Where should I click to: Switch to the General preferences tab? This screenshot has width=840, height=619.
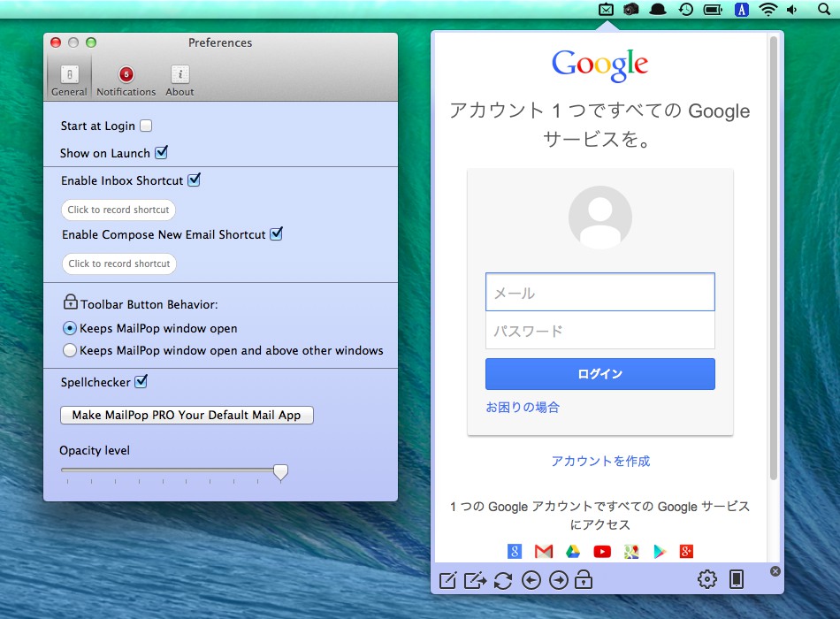point(69,80)
